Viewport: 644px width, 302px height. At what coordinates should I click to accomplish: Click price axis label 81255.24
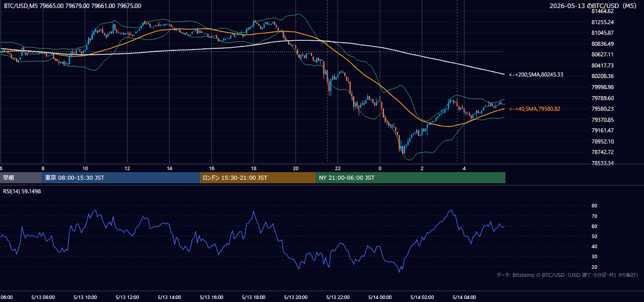602,22
